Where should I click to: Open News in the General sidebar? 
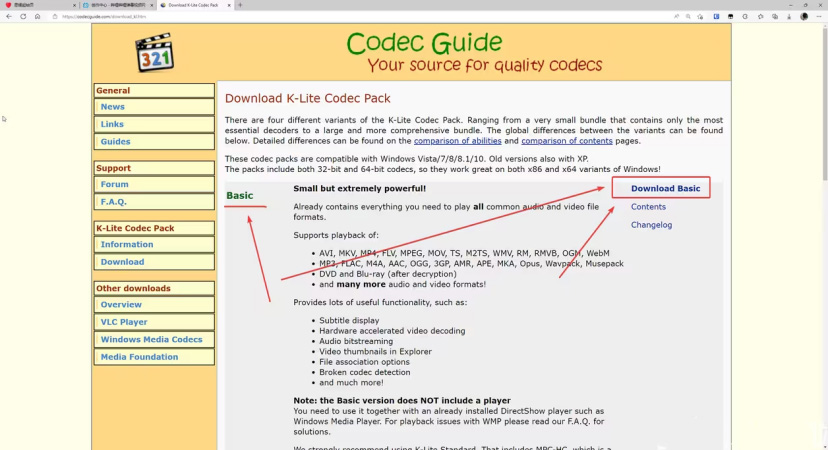pos(113,107)
